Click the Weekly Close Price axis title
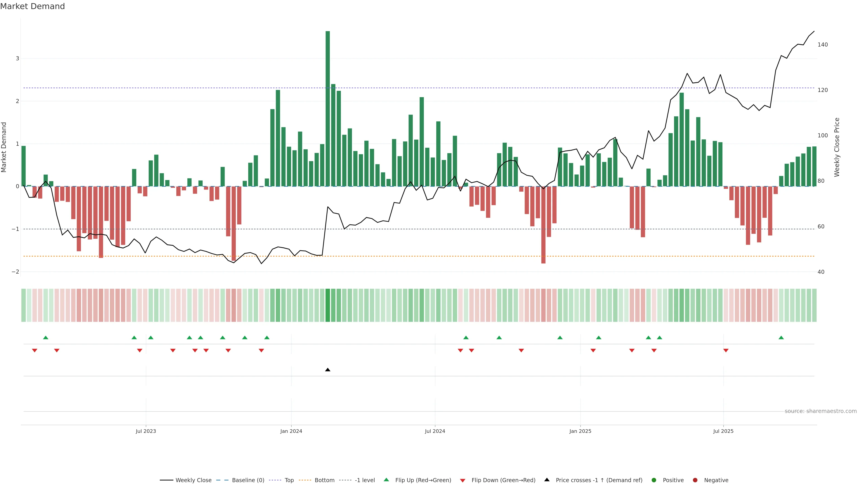Screen dimensions: 868x488 coord(837,147)
